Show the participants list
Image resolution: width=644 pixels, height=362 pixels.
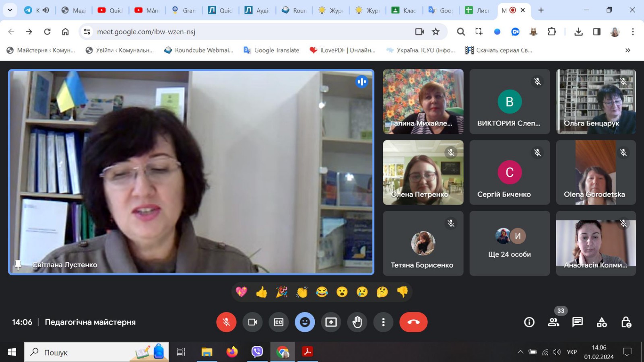pos(553,322)
